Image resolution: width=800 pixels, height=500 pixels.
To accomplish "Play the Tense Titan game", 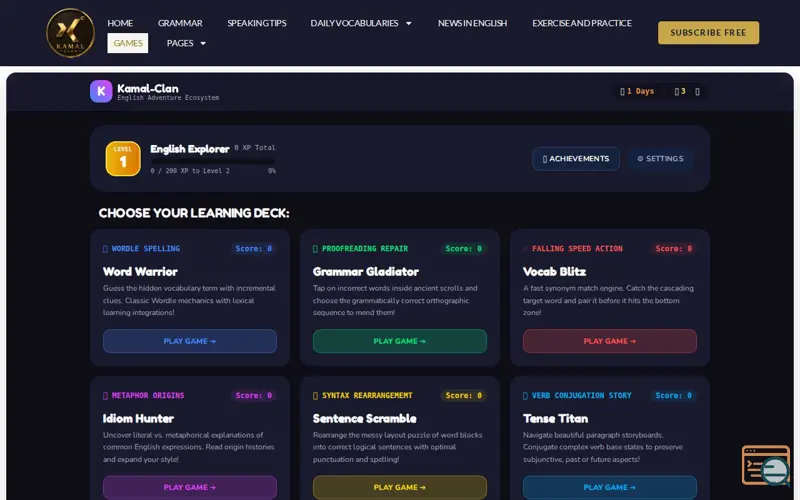I will [x=610, y=487].
